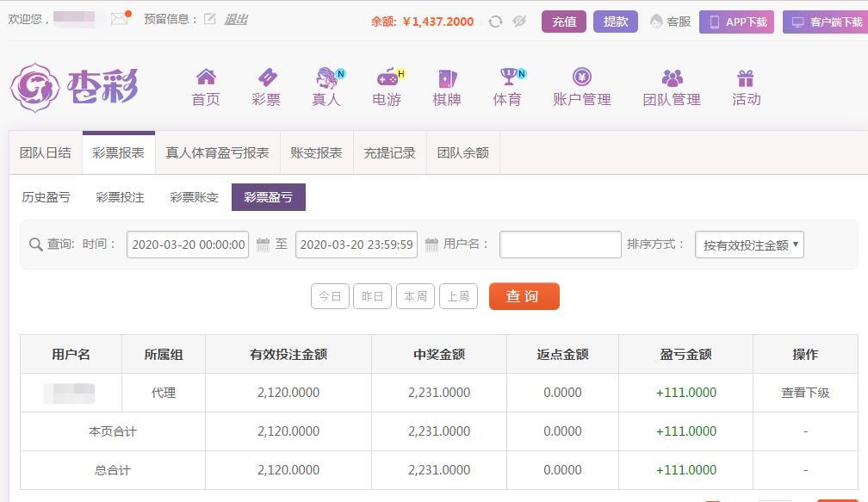Click 用户名 column header
Viewport: 868px width, 502px height.
pos(71,354)
